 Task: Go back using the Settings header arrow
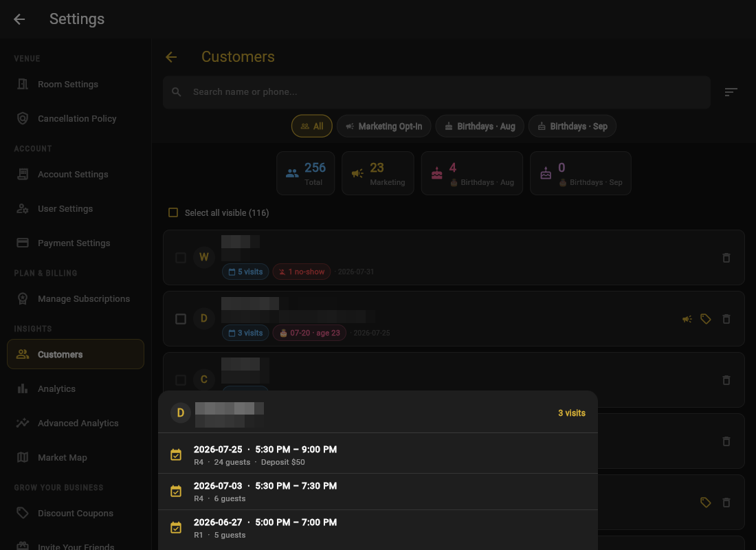(x=19, y=19)
